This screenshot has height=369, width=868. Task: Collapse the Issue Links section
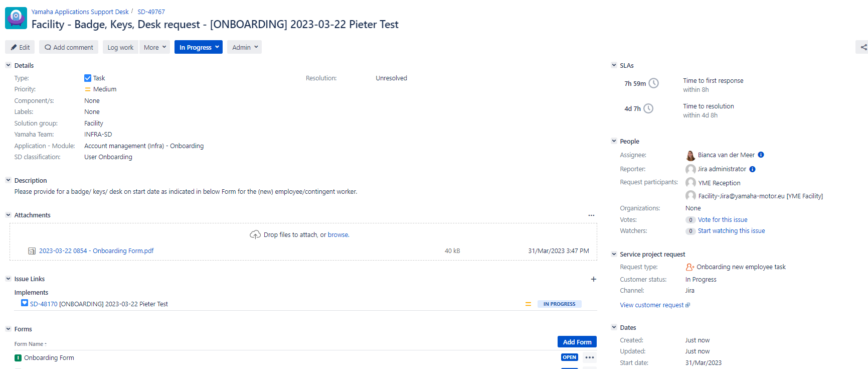coord(8,279)
